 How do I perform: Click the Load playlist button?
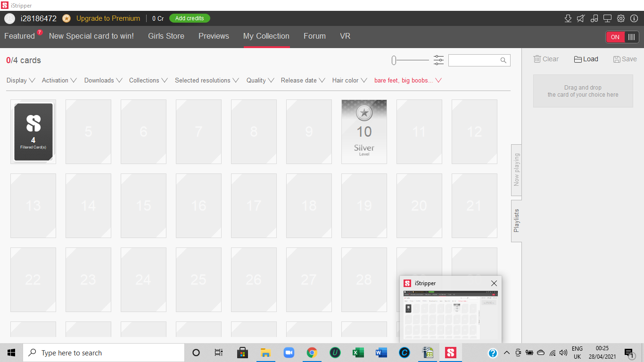coord(586,59)
